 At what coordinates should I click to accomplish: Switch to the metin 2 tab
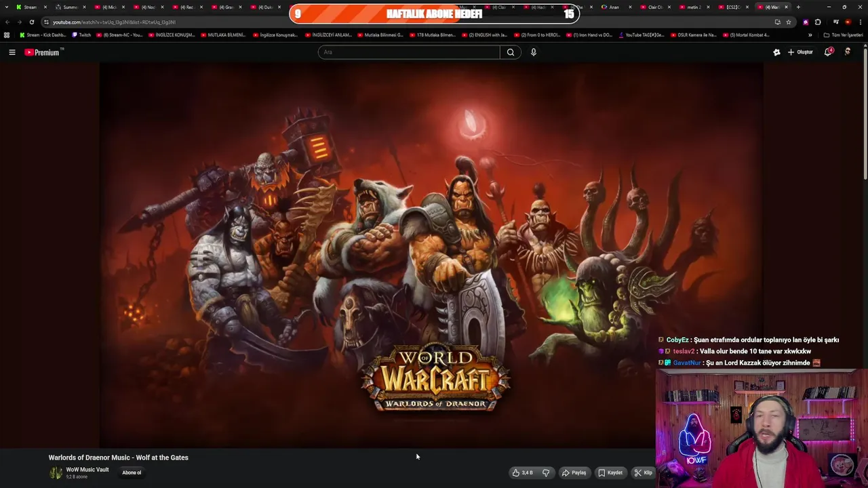(x=693, y=7)
